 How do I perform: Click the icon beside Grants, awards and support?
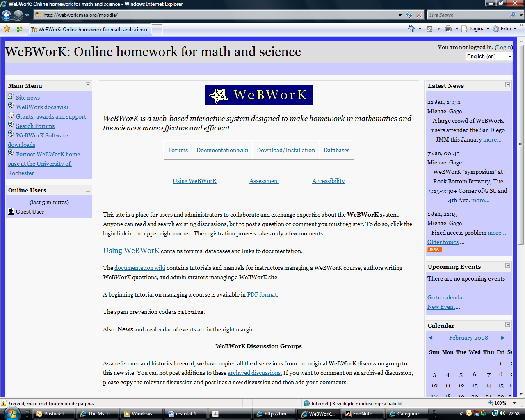click(11, 115)
